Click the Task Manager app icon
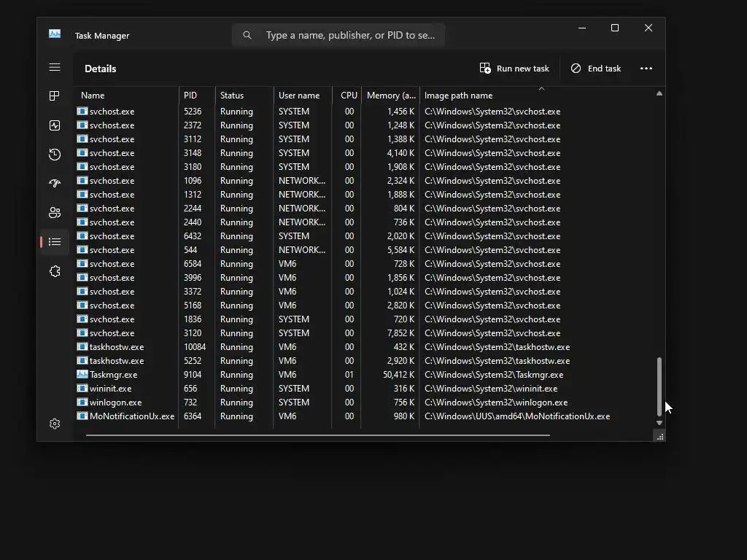 point(55,34)
